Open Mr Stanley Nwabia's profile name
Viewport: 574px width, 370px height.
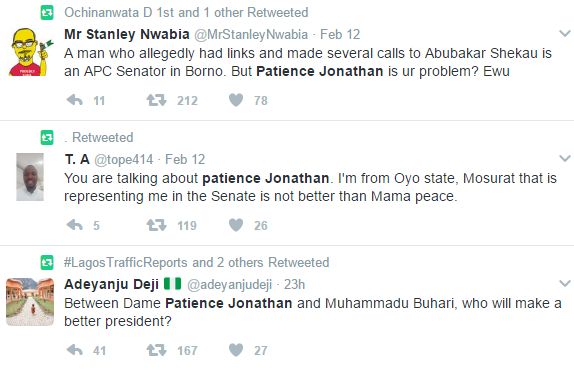[x=127, y=34]
